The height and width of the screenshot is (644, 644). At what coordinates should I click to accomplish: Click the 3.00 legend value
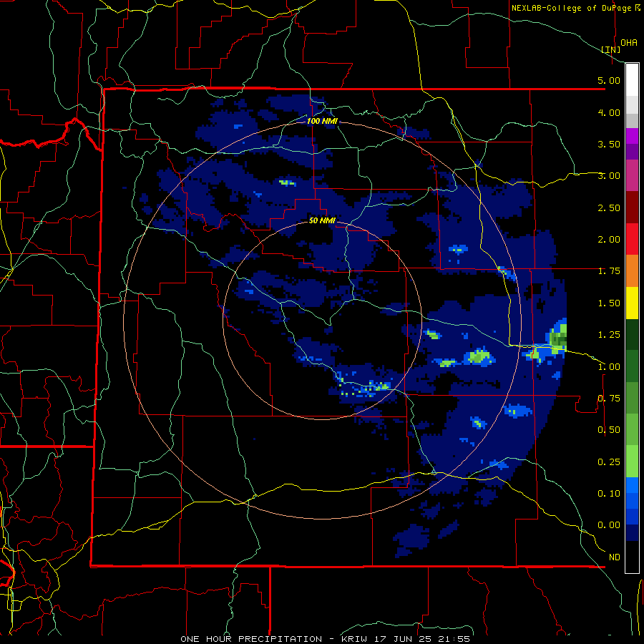coord(609,176)
